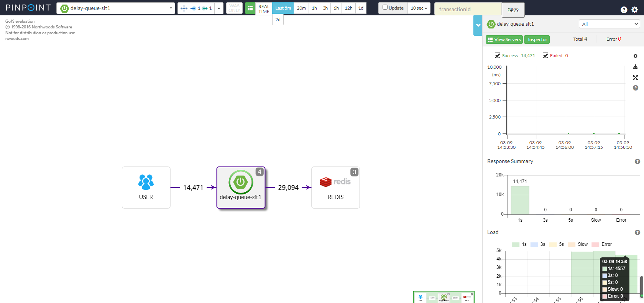Open settings gear in top header
Screen dimensions: 644x303
[635, 10]
